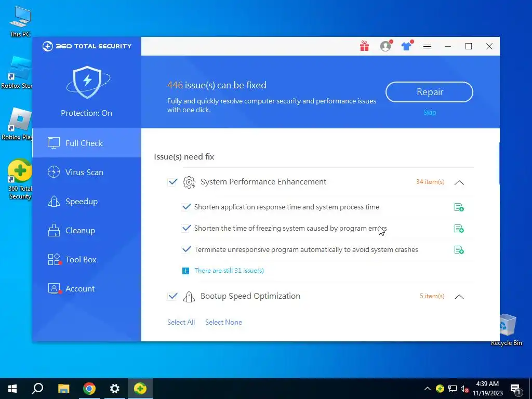Go to the Cleanup tab
Image resolution: width=532 pixels, height=399 pixels.
pos(87,231)
